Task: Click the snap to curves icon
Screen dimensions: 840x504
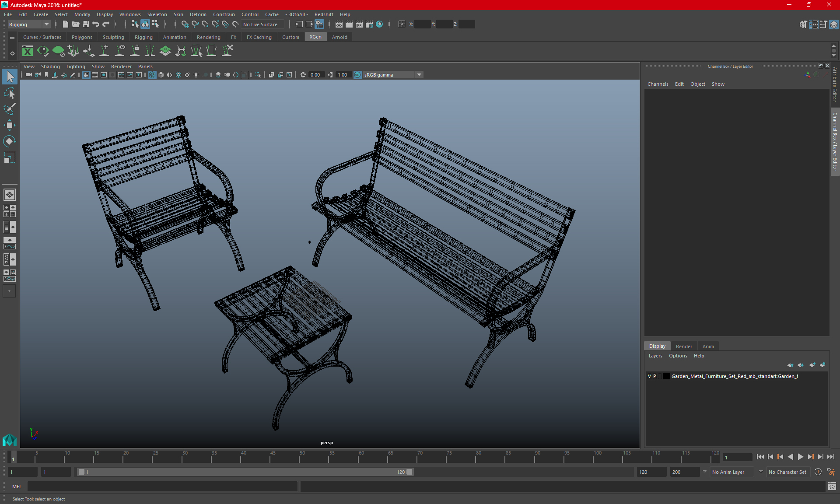Action: (195, 24)
